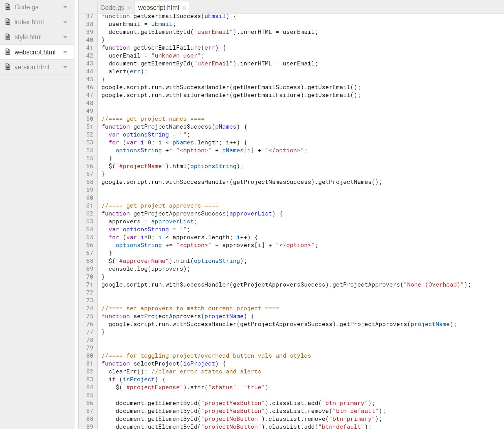Expand the version.html file options arrow

coord(65,67)
